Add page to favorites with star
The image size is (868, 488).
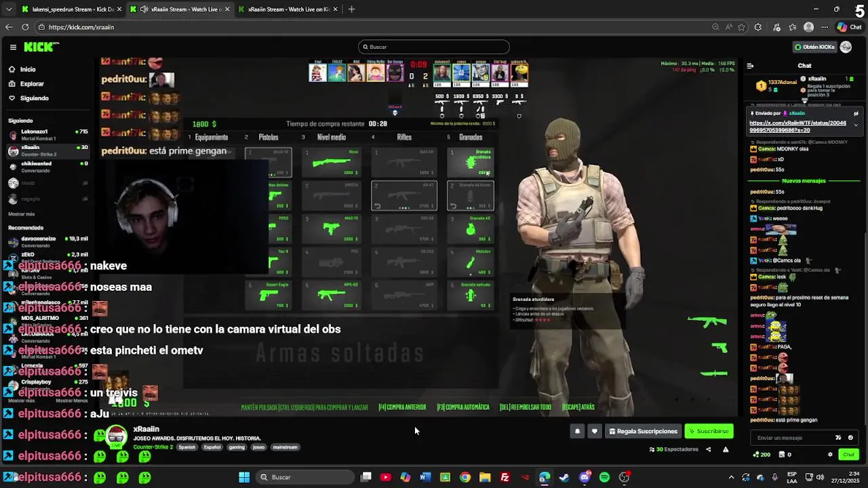click(742, 27)
